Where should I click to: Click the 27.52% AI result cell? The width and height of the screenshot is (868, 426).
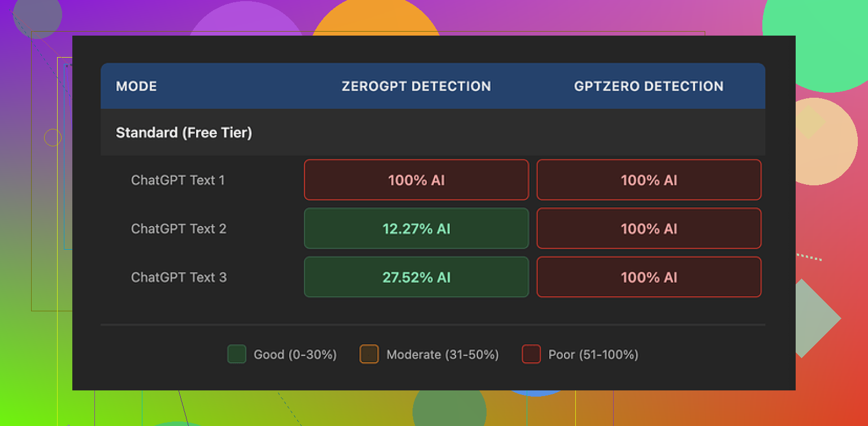[x=416, y=277]
